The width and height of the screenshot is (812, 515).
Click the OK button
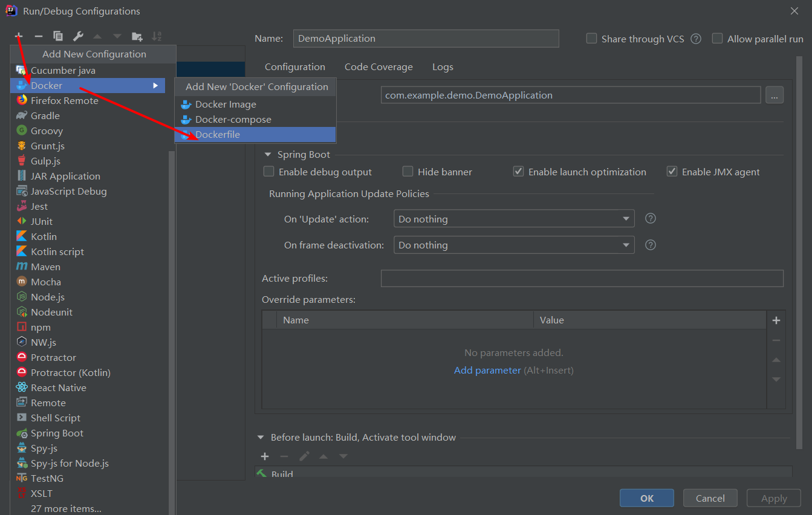[x=647, y=498]
